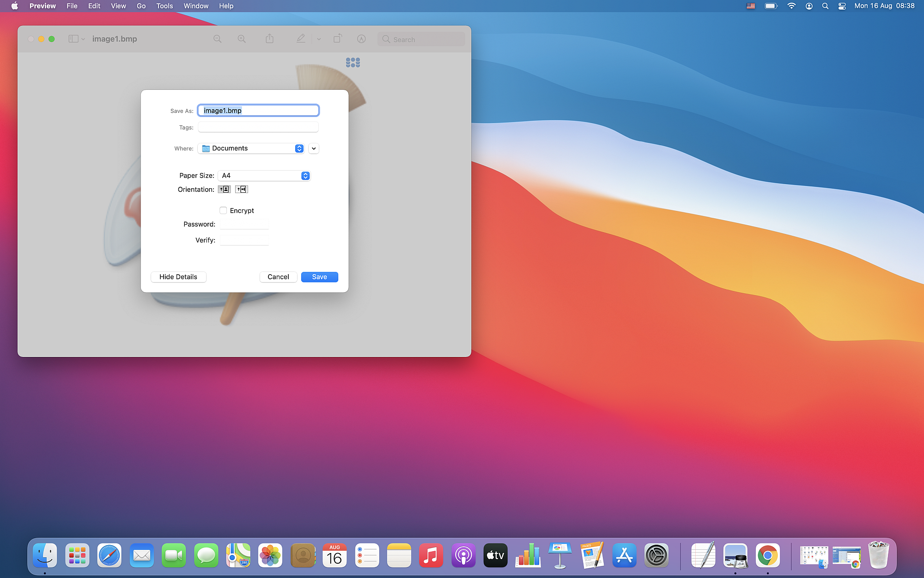Click the Cancel button
Screen dimensions: 924x578
click(x=278, y=277)
